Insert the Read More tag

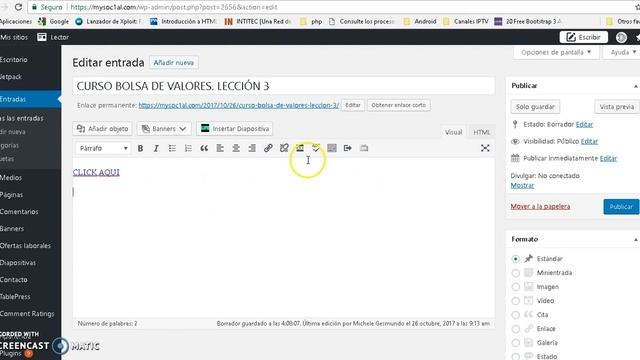[300, 148]
